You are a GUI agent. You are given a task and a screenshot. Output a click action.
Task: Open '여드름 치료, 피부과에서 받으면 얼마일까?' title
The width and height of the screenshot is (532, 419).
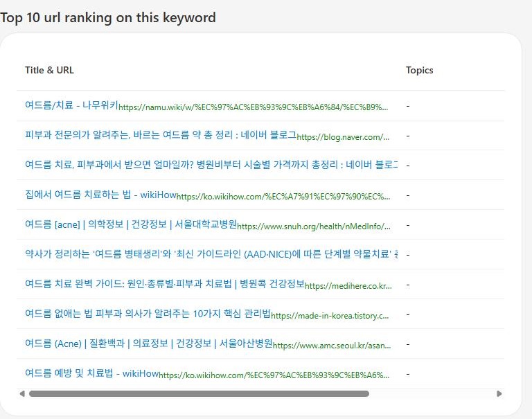211,165
